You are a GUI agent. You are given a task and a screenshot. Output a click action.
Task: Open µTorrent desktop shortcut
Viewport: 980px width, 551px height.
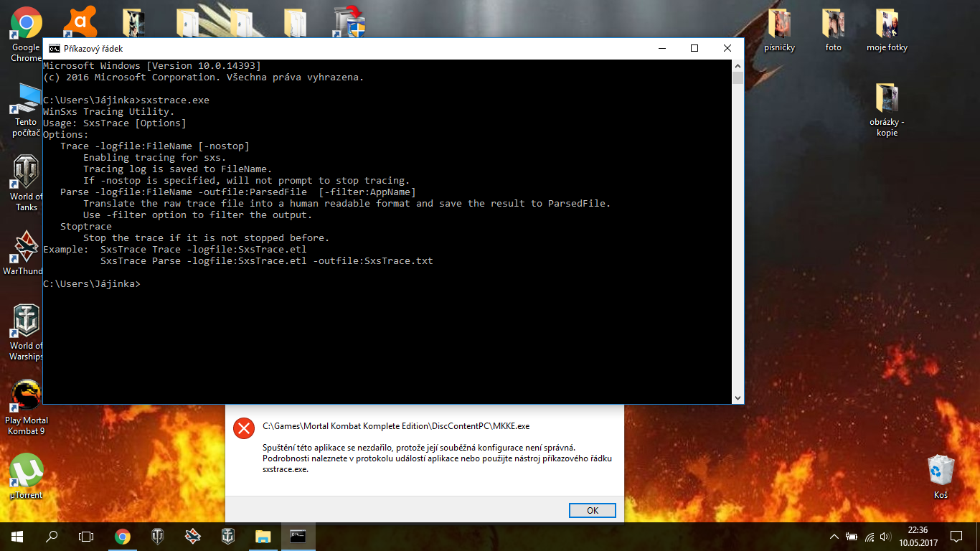click(x=27, y=471)
